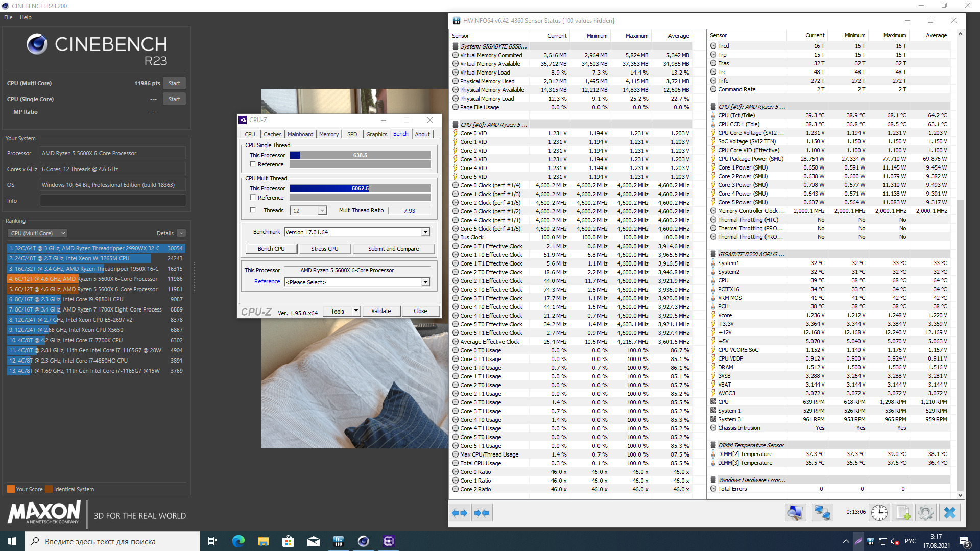Click the Windows taskbar search box

[112, 541]
